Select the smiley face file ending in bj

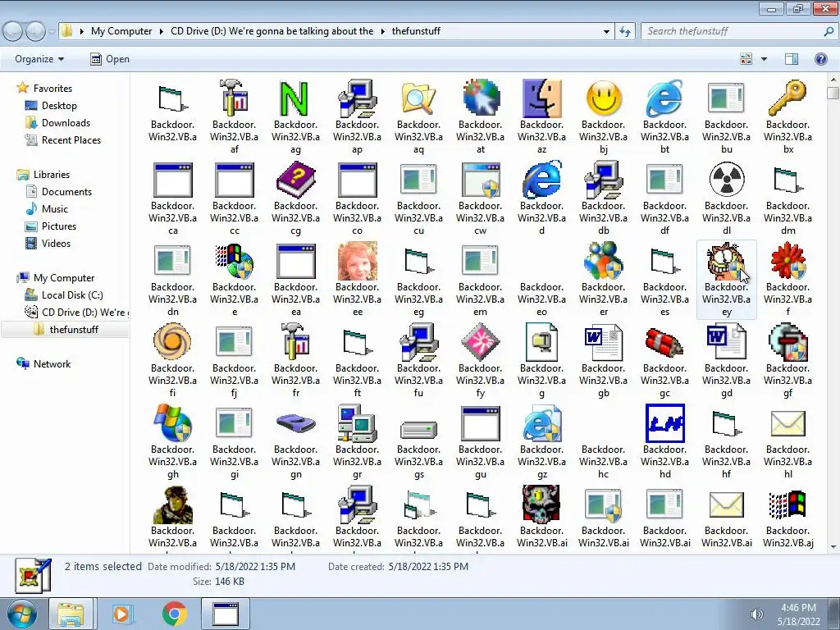(603, 116)
